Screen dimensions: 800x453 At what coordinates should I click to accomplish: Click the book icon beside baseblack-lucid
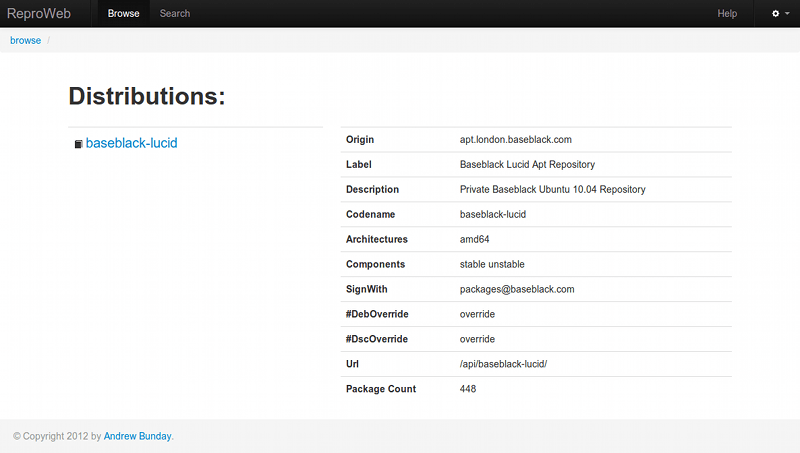tap(79, 144)
